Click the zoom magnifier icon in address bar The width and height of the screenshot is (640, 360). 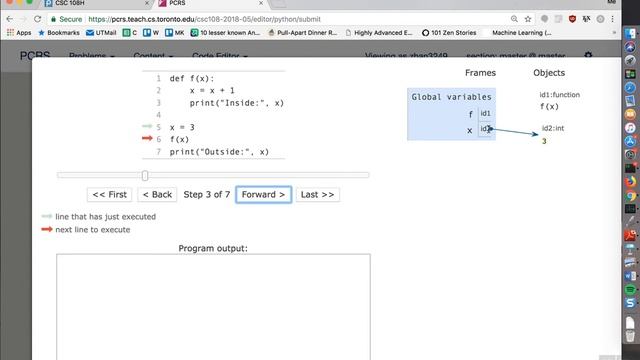pos(514,19)
